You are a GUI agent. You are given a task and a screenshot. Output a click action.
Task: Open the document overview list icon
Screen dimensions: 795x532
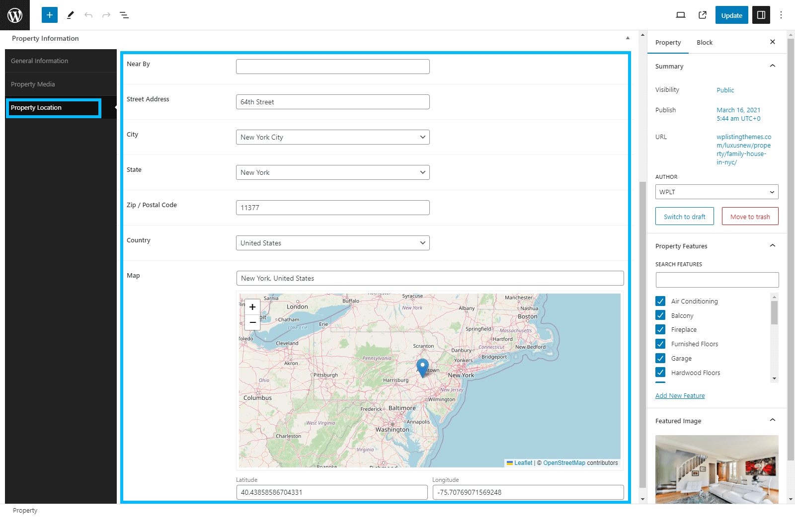[x=124, y=15]
